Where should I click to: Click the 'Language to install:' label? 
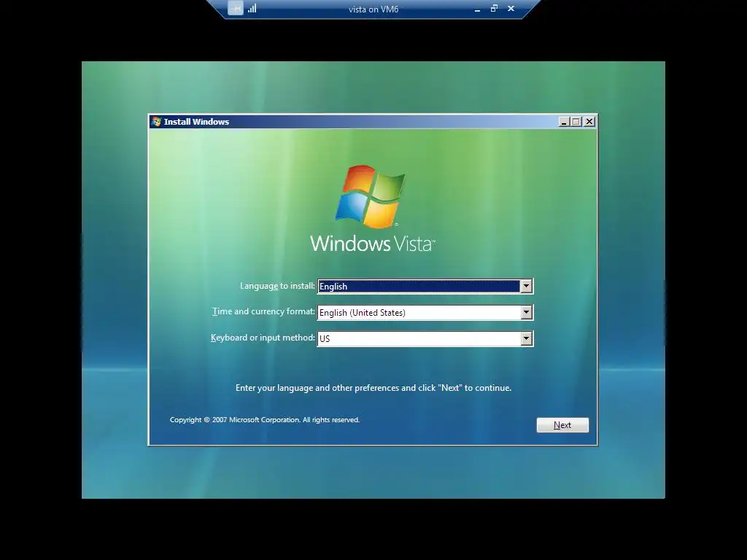pyautogui.click(x=277, y=286)
